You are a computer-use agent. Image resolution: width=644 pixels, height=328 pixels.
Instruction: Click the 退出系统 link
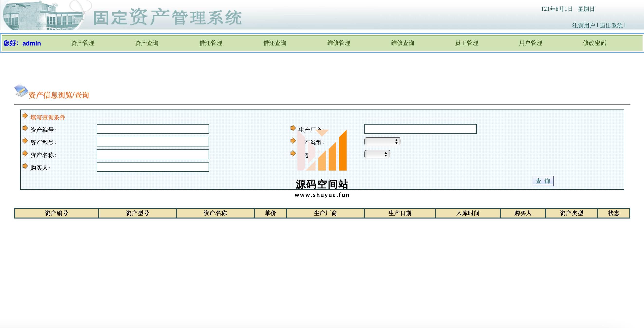click(611, 26)
